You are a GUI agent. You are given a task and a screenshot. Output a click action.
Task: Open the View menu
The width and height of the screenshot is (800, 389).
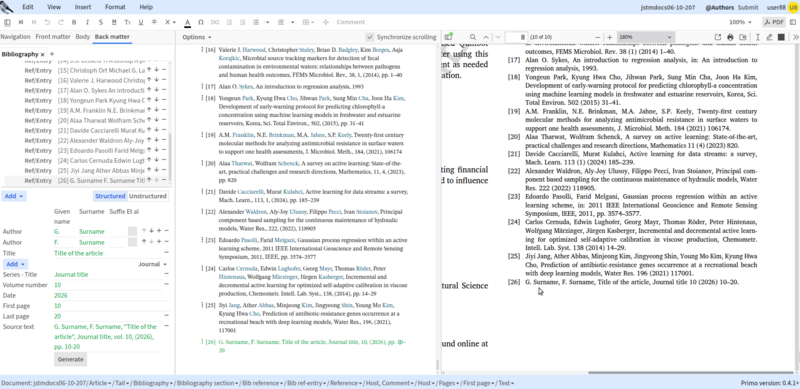pyautogui.click(x=54, y=7)
